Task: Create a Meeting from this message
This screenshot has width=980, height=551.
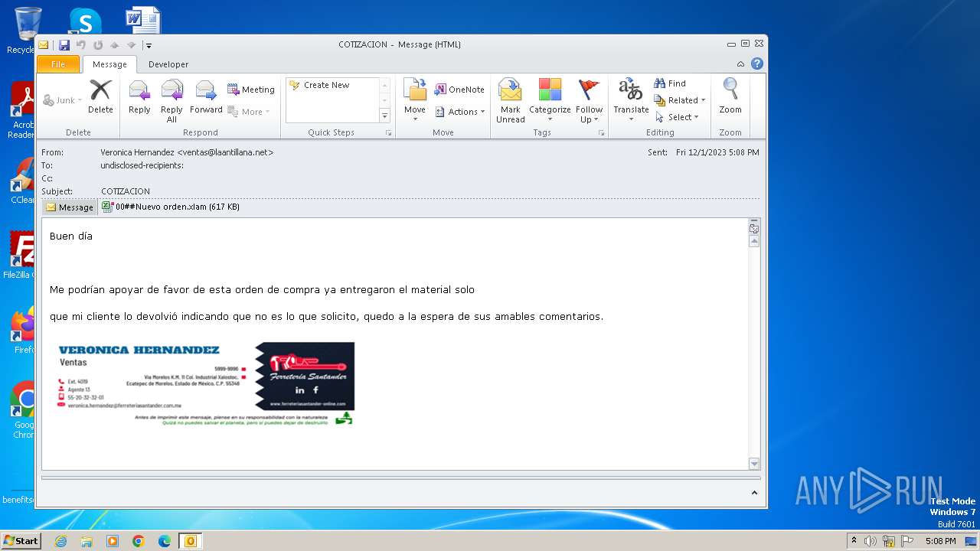Action: pos(251,90)
